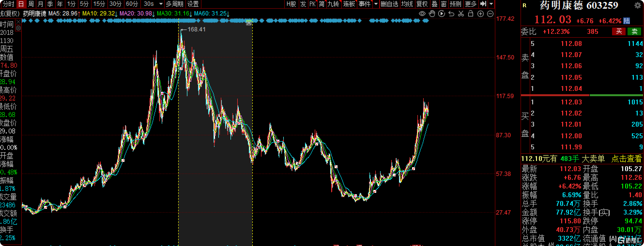Click 点击查看 large sell order link

point(626,159)
